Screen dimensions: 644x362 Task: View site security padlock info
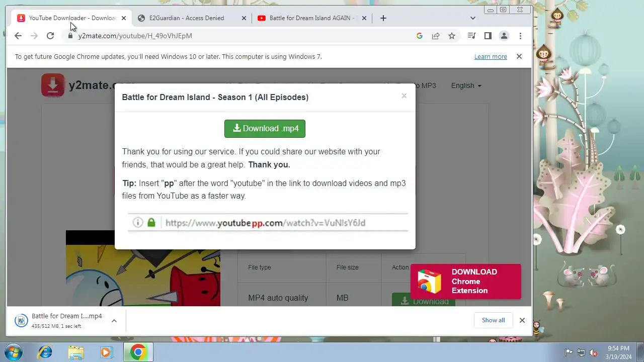70,36
